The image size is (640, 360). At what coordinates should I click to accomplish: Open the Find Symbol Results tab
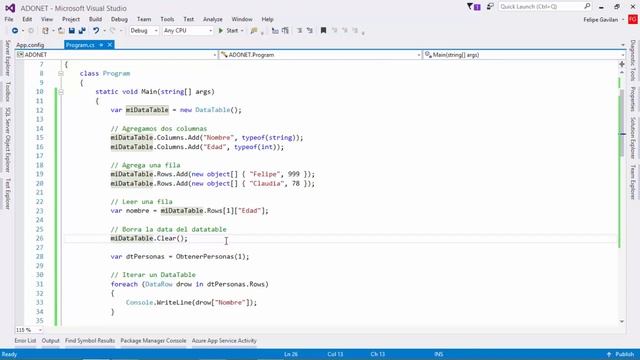pos(90,340)
